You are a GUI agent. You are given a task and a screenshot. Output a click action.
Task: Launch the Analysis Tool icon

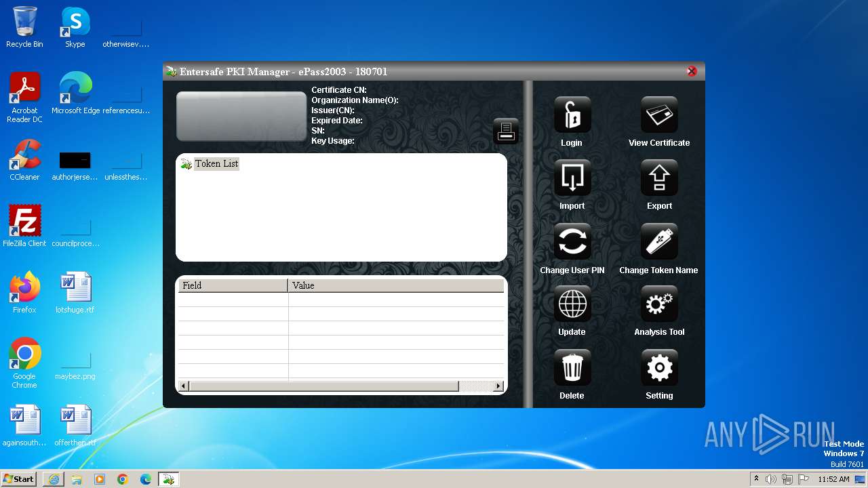[659, 304]
